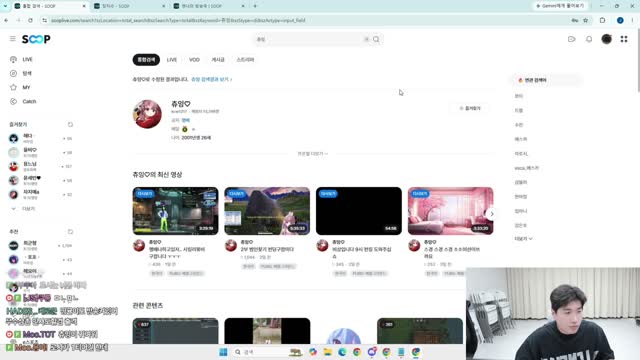
Task: Open the broadcast camera icon in header
Action: point(571,39)
